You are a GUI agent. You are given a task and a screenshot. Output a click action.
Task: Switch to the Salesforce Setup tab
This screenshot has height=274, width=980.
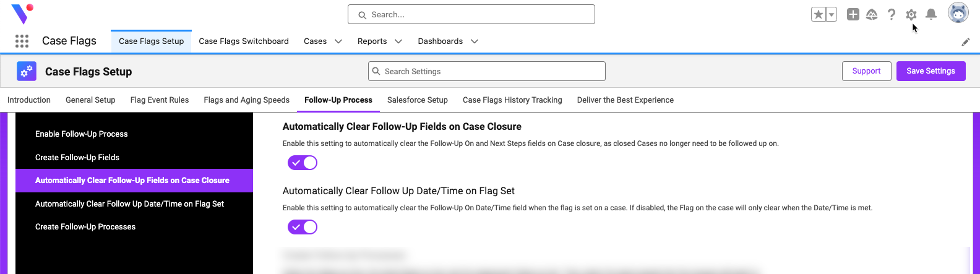coord(418,100)
